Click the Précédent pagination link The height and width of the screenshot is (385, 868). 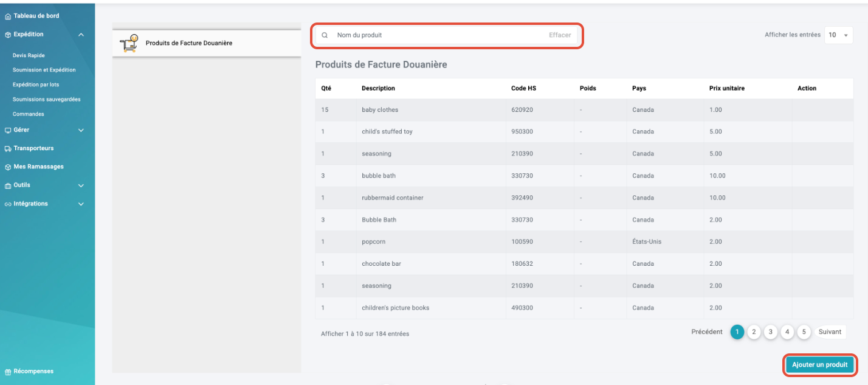coord(707,332)
